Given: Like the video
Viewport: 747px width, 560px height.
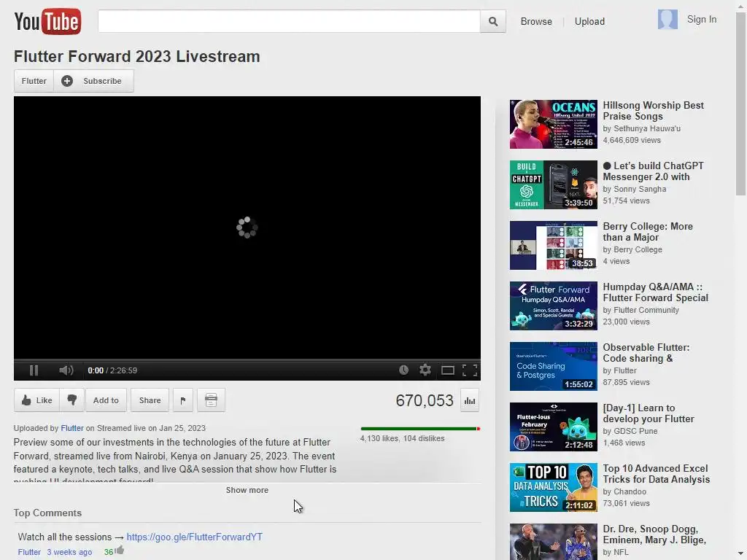Looking at the screenshot, I should (x=36, y=400).
